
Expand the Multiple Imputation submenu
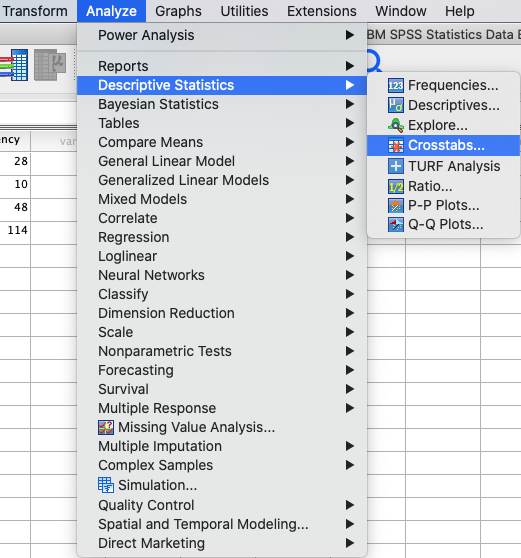pyautogui.click(x=222, y=446)
